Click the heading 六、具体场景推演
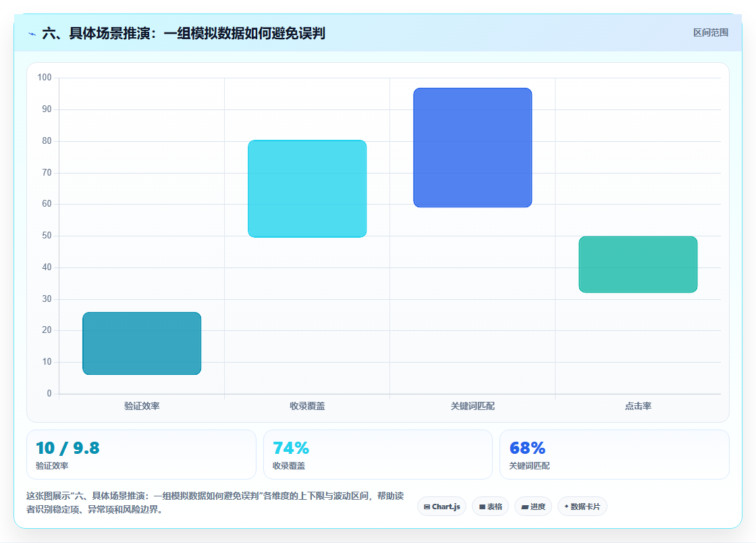The image size is (756, 543). click(183, 33)
